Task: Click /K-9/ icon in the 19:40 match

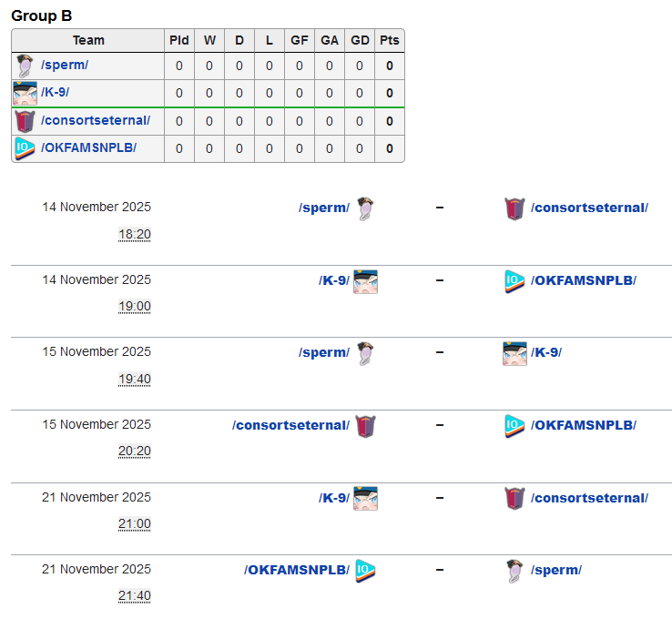Action: coord(514,353)
